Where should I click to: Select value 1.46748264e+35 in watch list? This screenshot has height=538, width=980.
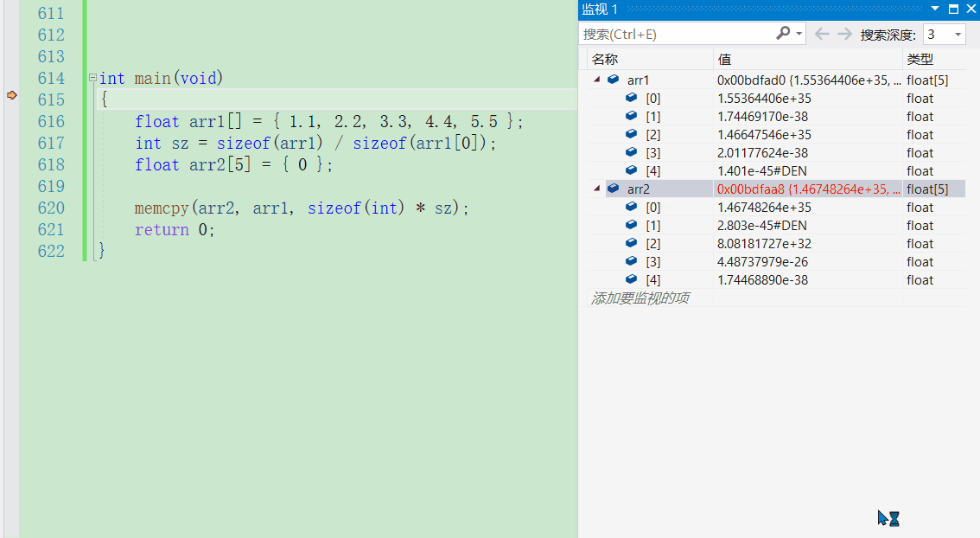pyautogui.click(x=764, y=207)
